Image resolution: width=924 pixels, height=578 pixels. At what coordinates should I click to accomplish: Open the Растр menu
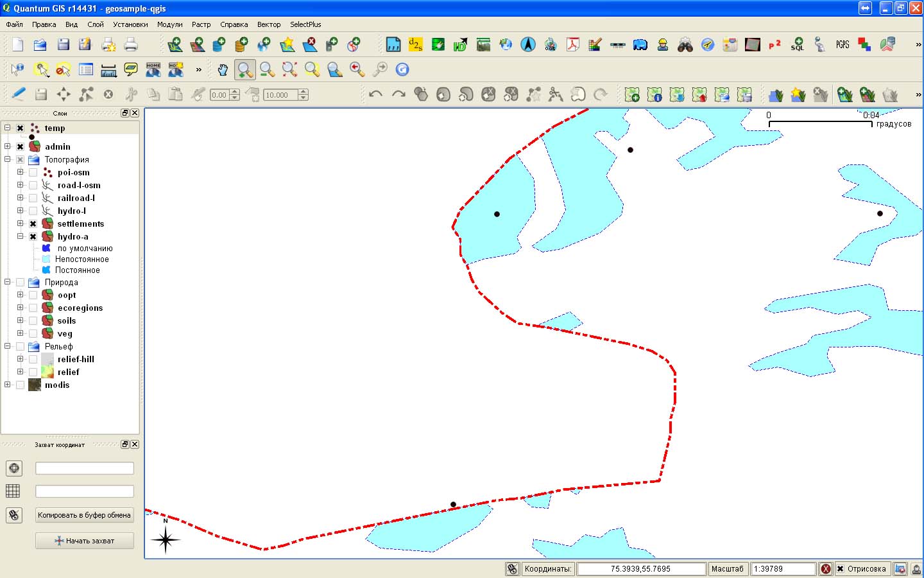201,24
